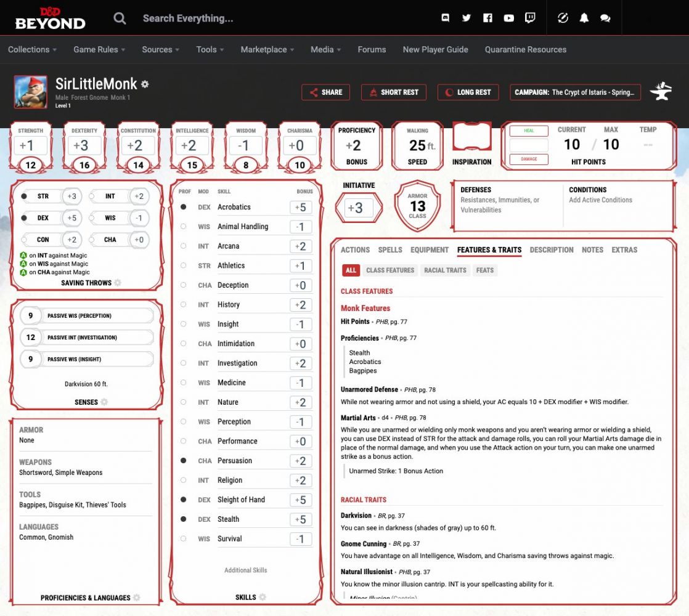Expand the Game Rules dropdown menu
Viewport: 689px width, 616px height.
coord(99,50)
